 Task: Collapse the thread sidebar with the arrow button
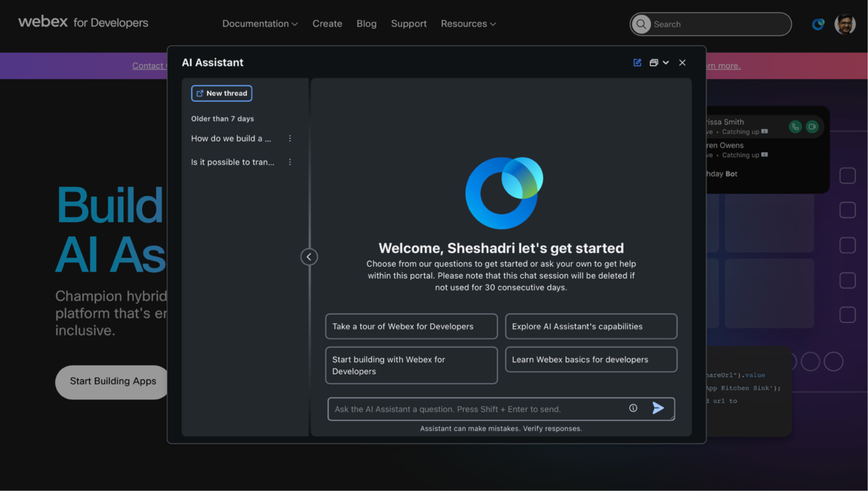[x=309, y=257]
